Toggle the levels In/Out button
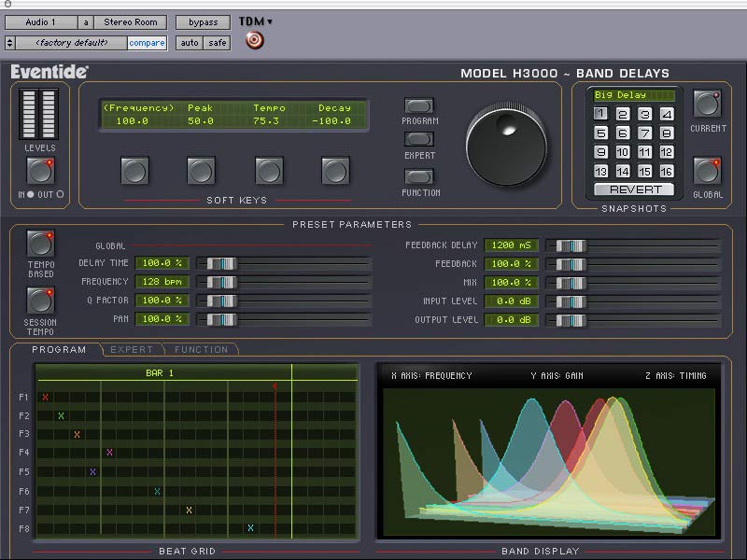Viewport: 747px width, 560px height. [40, 171]
